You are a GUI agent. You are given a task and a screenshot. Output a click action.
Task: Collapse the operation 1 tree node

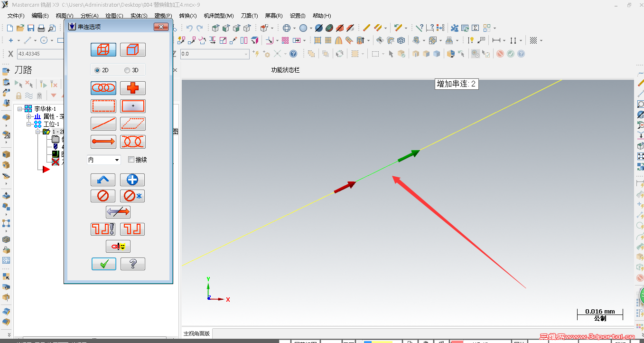point(37,132)
